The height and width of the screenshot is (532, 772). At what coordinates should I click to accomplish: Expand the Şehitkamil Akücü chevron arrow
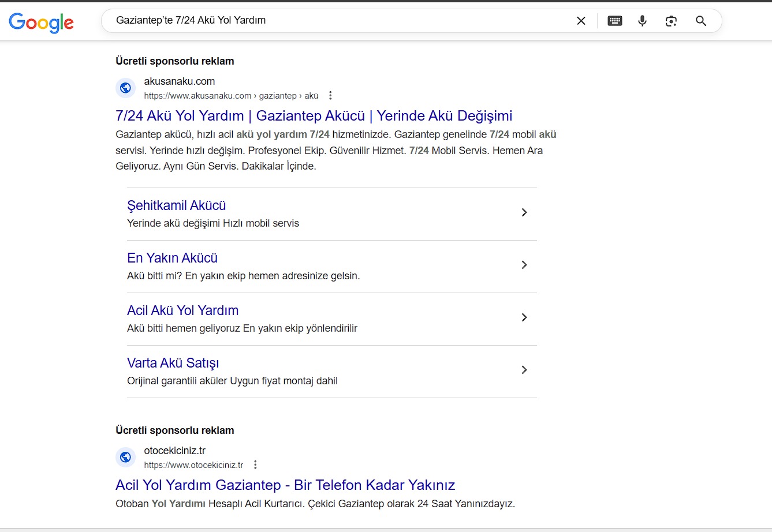point(524,212)
